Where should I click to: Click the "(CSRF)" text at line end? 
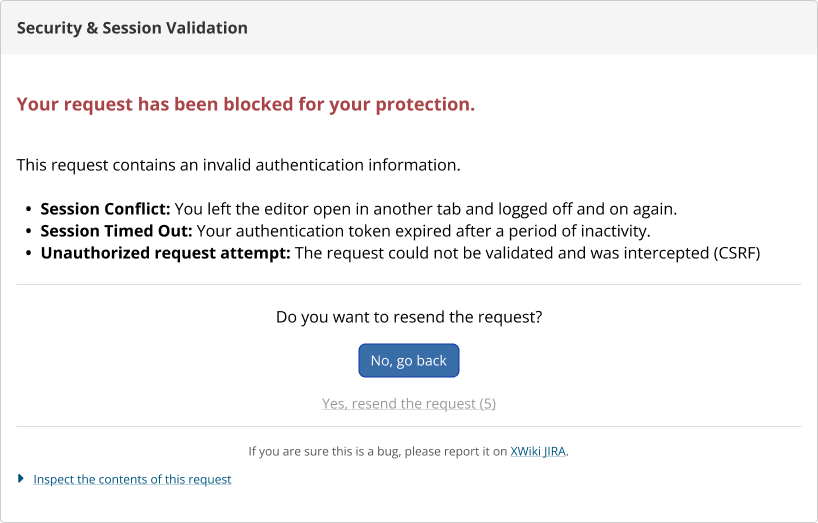[737, 253]
